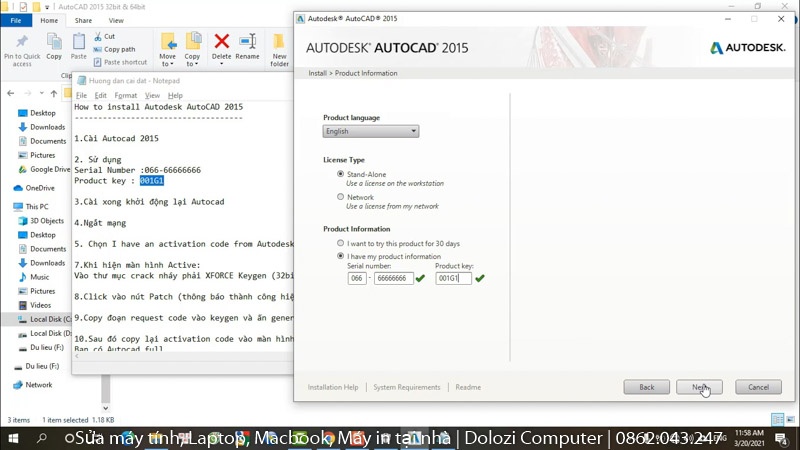Open the File tab in Explorer
The width and height of the screenshot is (800, 450).
[16, 20]
